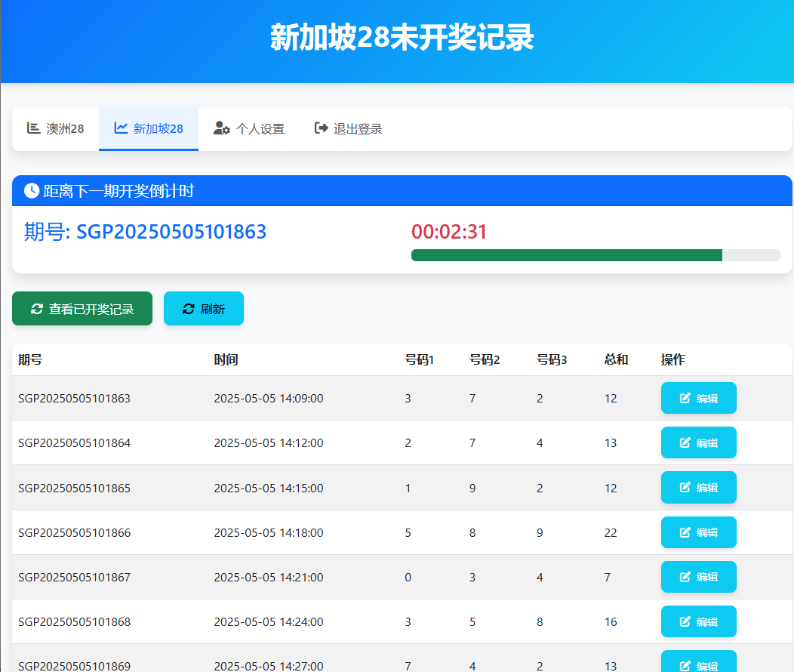Screen dimensions: 794x672
Task: Click table cell SGP20250505101863
Action: 75,399
